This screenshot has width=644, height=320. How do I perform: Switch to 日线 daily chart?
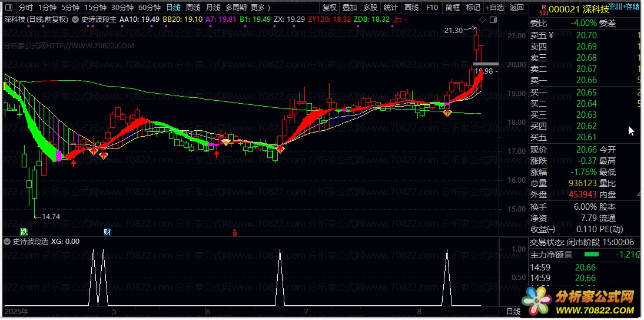pyautogui.click(x=173, y=7)
